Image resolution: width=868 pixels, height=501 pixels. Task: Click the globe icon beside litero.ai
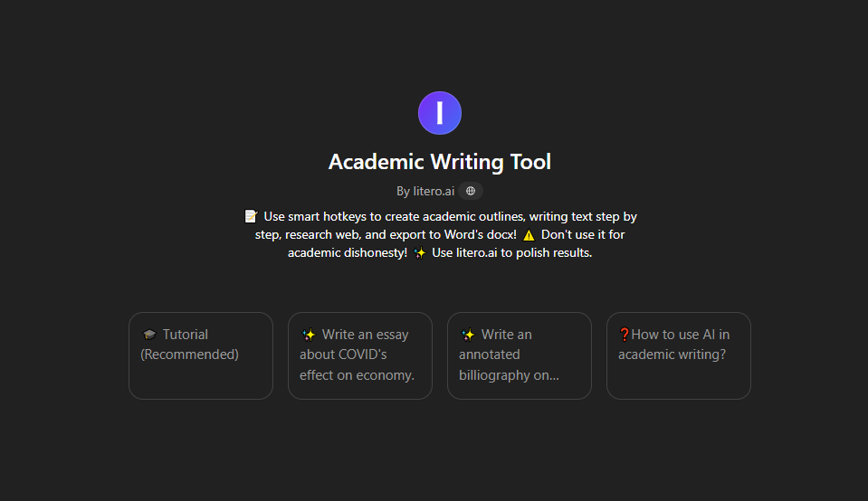click(471, 191)
